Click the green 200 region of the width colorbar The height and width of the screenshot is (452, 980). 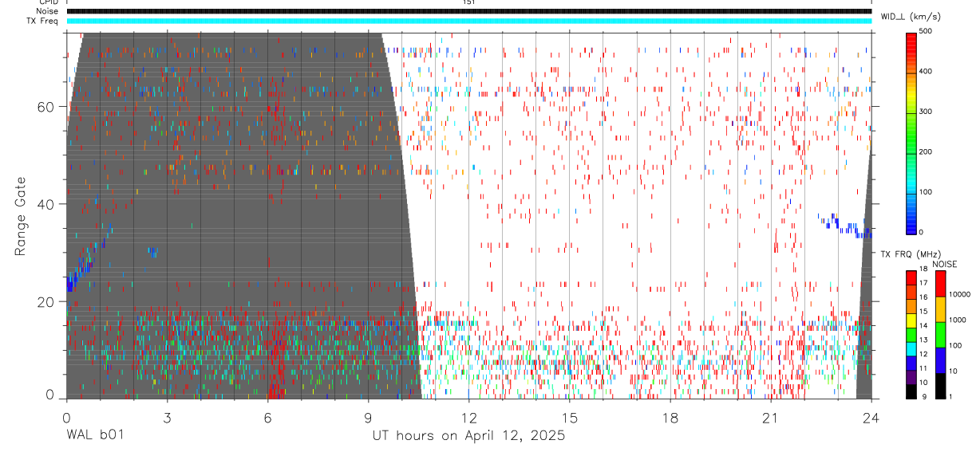tap(911, 151)
